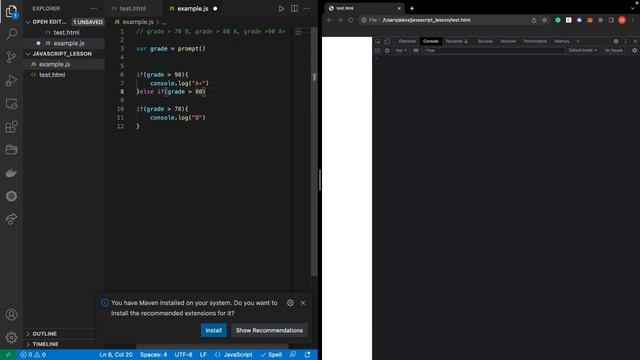Open the browser profile avatar
This screenshot has height=360, width=640.
coord(622,20)
